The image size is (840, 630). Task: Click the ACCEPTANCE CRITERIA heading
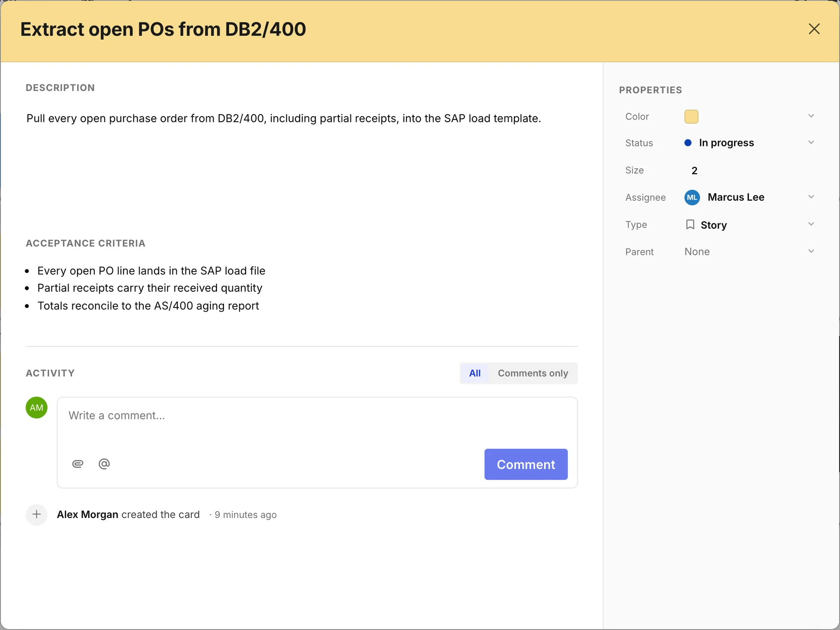click(85, 244)
